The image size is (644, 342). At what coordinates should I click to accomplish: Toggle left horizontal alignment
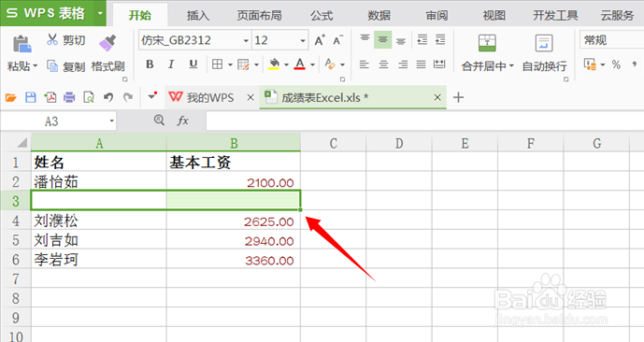[x=364, y=64]
